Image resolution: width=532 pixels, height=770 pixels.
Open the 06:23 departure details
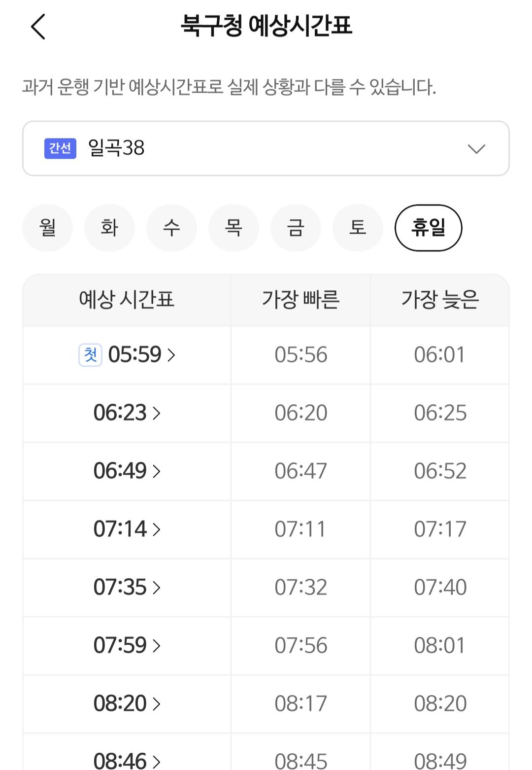click(x=127, y=413)
